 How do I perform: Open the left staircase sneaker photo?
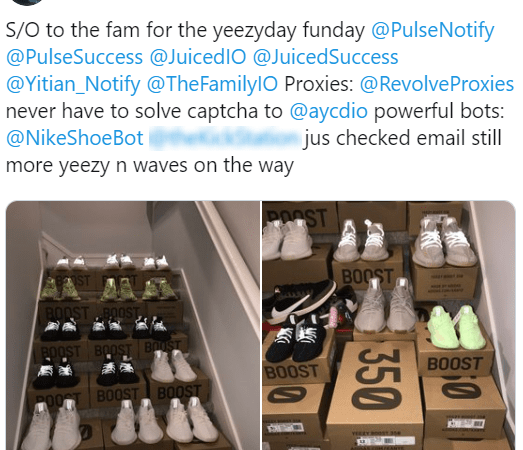[x=133, y=325]
